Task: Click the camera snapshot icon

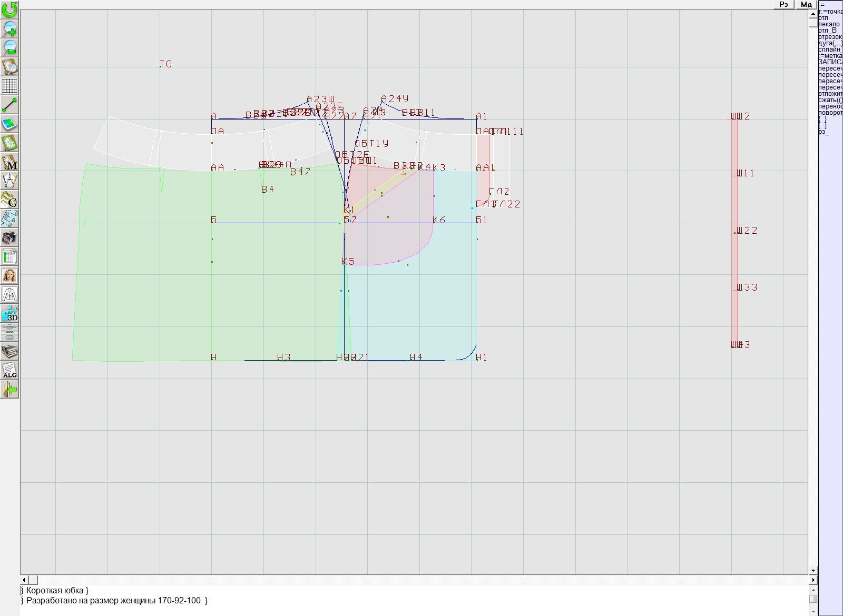Action: click(9, 237)
